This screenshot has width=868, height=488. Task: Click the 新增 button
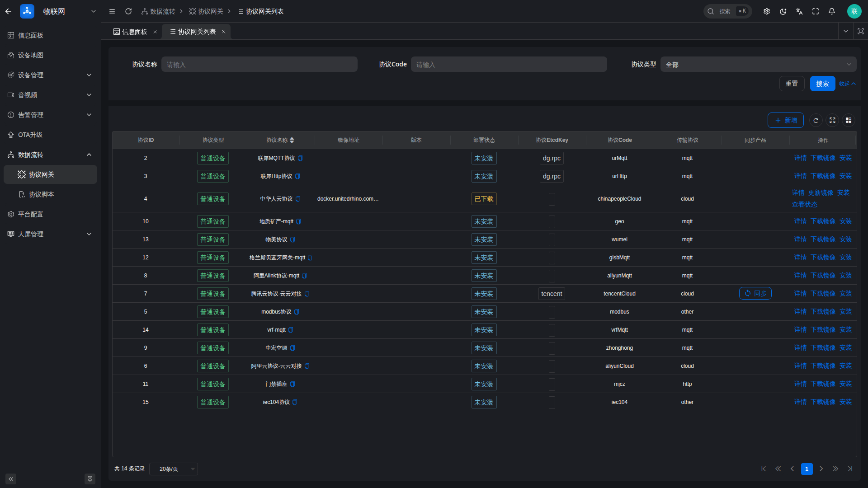(x=786, y=120)
